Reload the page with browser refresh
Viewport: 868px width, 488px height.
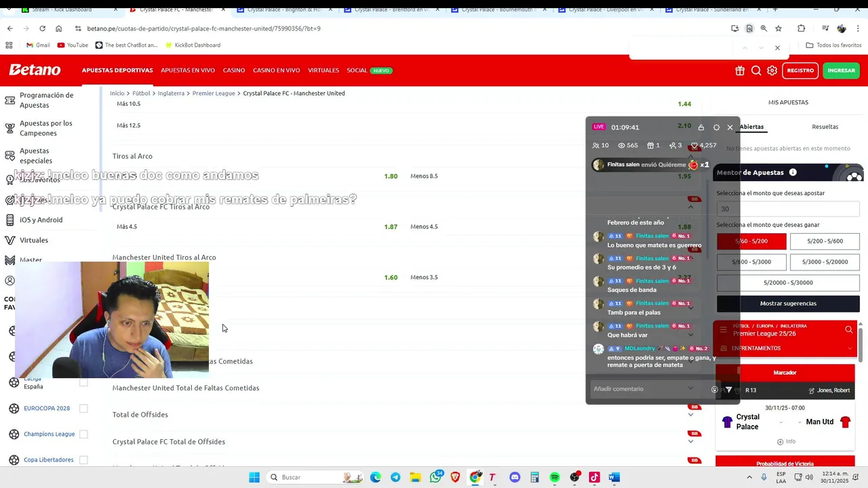42,28
